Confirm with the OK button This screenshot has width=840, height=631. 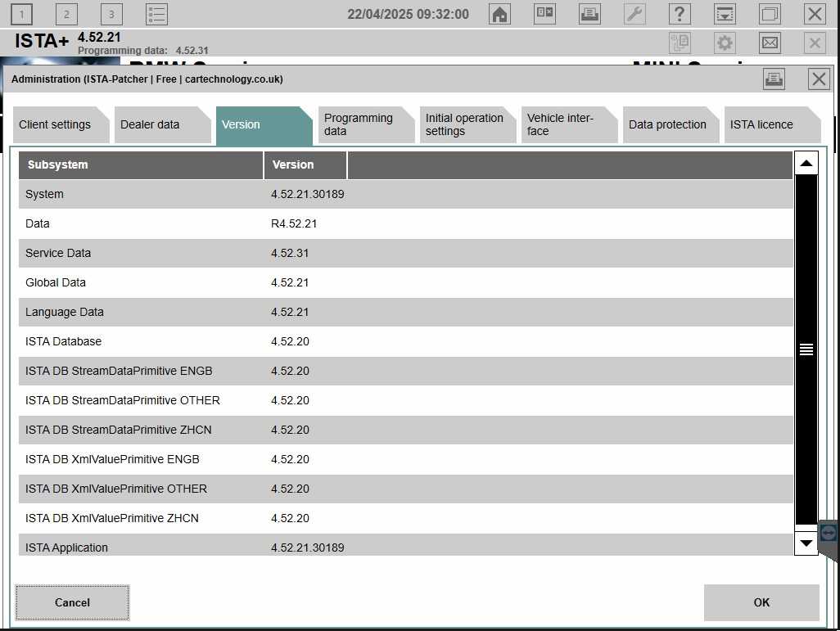tap(761, 602)
